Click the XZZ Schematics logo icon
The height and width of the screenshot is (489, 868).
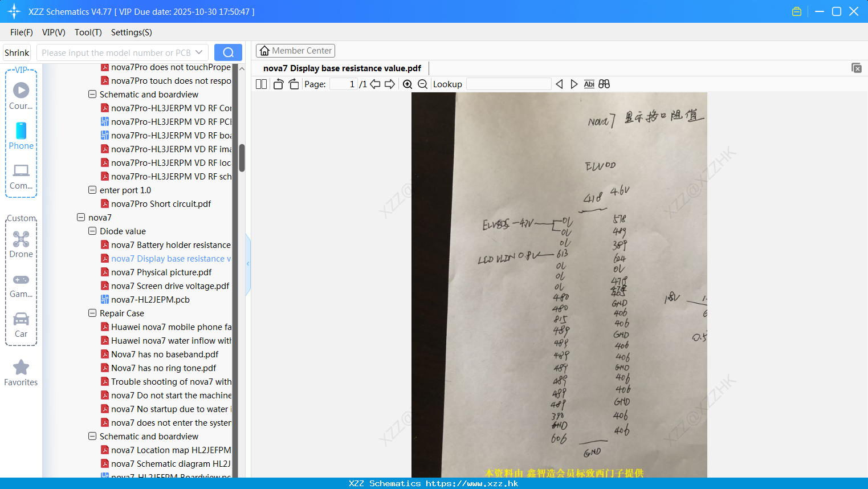click(14, 11)
